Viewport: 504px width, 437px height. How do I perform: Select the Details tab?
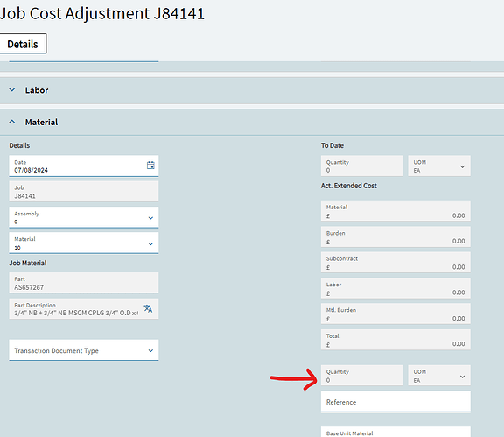pos(23,44)
